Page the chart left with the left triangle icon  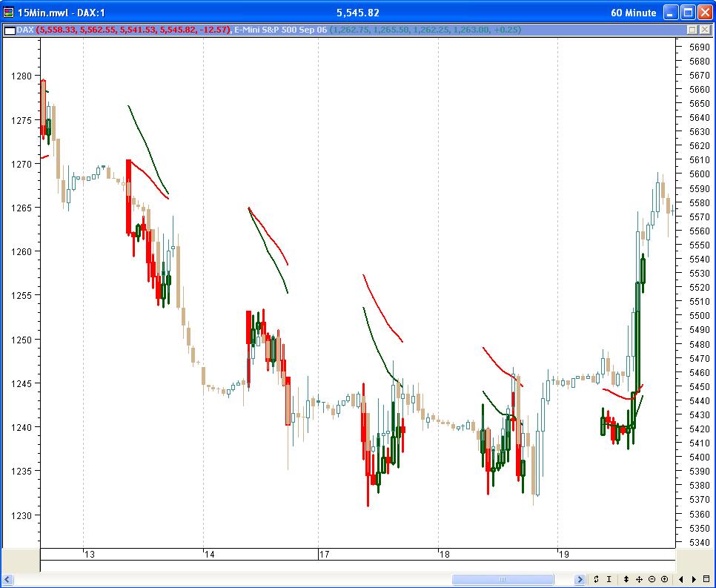[682, 579]
